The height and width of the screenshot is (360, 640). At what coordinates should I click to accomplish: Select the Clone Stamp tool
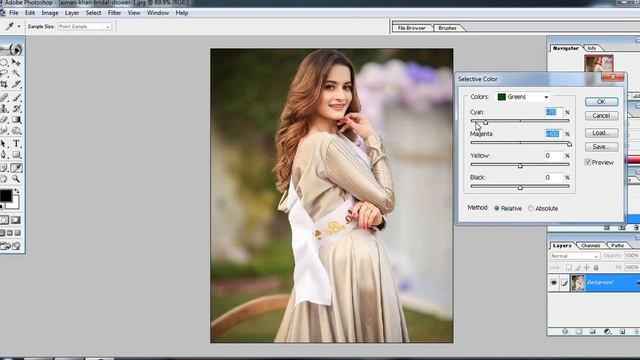(4, 109)
